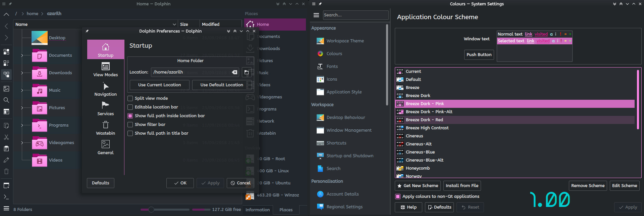Open Navigation section in Dolphin Preferences

click(105, 89)
